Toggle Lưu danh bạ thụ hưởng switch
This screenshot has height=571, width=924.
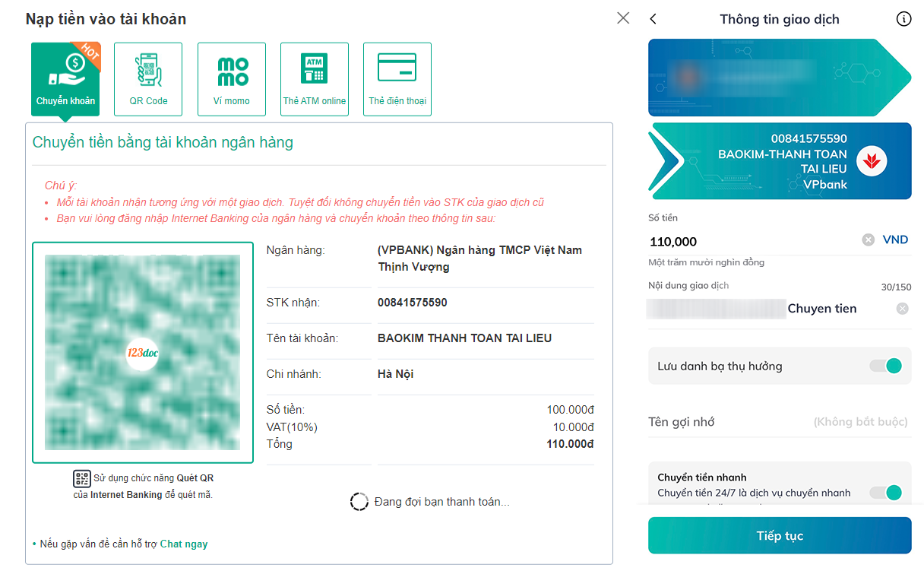[885, 366]
